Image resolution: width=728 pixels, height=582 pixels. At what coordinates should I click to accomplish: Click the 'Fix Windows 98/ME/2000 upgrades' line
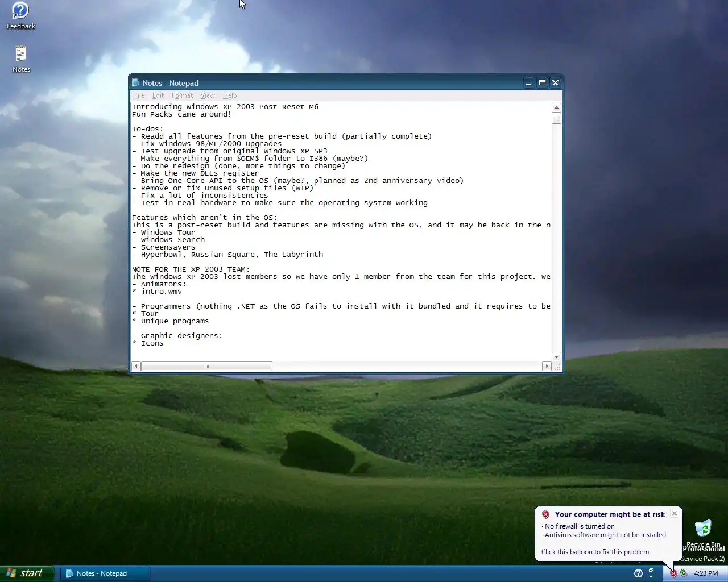[207, 144]
